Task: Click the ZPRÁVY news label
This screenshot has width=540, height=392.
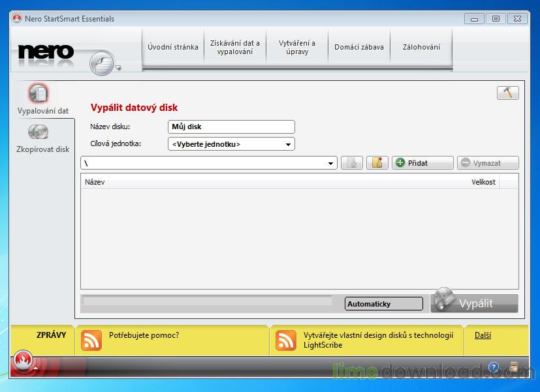Action: tap(51, 335)
